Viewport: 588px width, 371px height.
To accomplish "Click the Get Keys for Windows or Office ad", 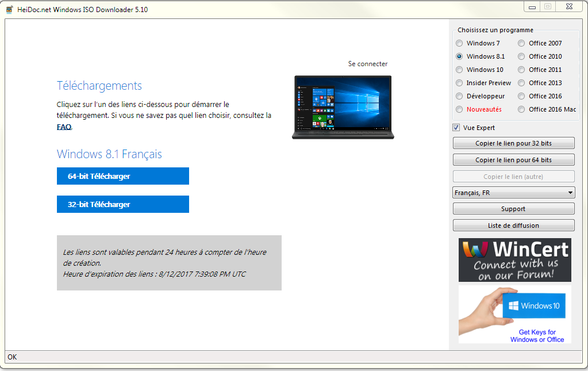I will (515, 315).
